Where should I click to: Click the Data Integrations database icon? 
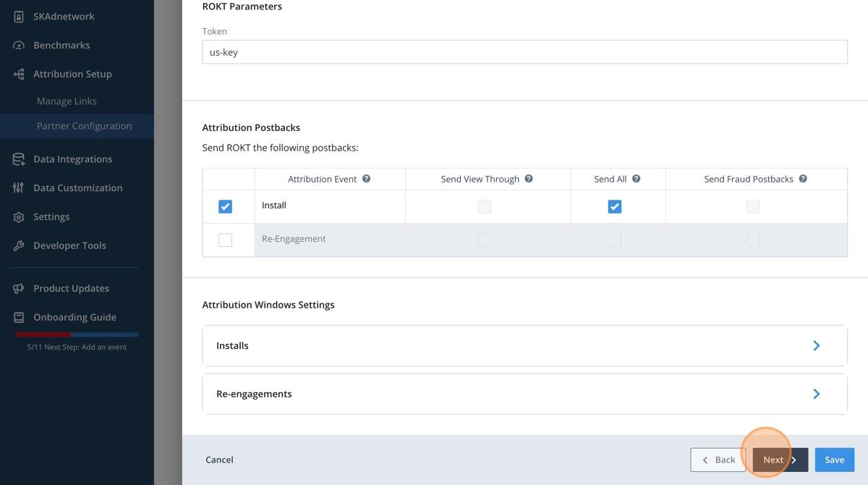[x=19, y=159]
